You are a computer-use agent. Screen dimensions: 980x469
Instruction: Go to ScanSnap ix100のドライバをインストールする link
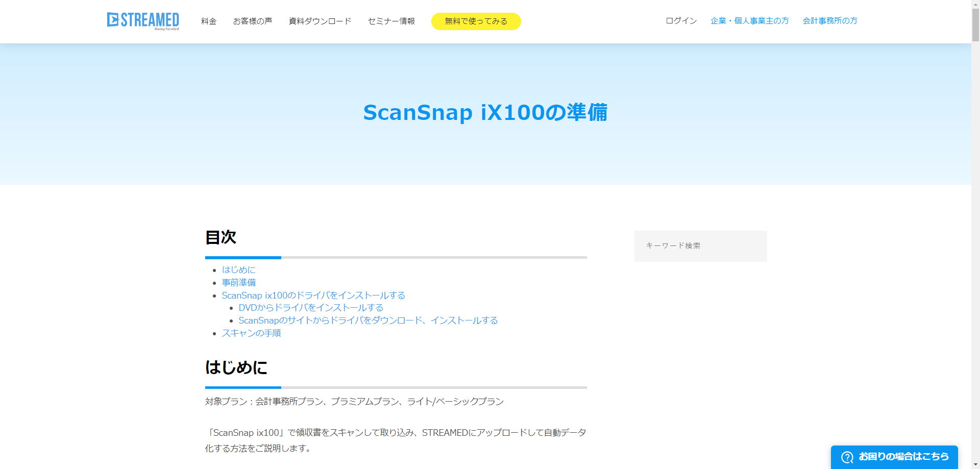(313, 295)
